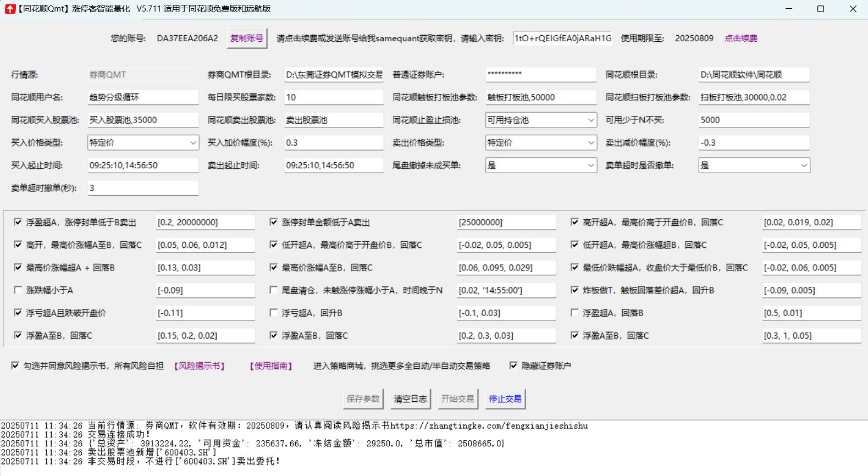Click the 每日限买股票家数 field
Image resolution: width=868 pixels, height=476 pixels.
click(334, 97)
